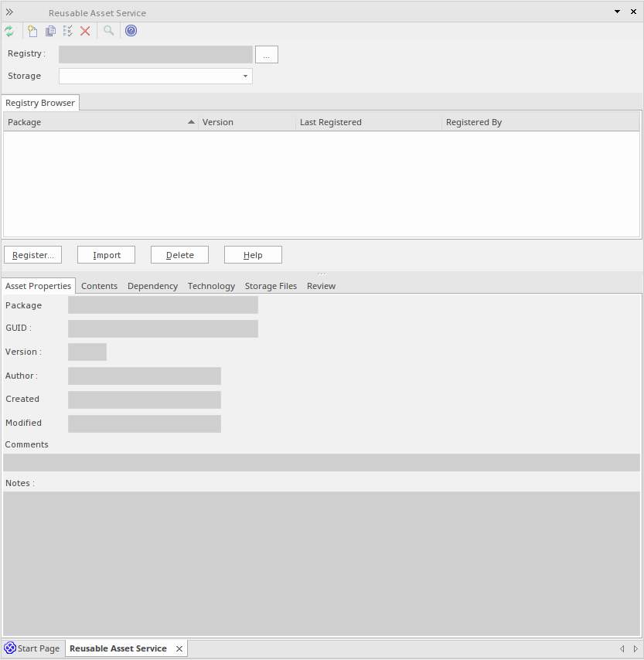This screenshot has height=660, width=644.
Task: Open the Dependency tab
Action: [152, 286]
